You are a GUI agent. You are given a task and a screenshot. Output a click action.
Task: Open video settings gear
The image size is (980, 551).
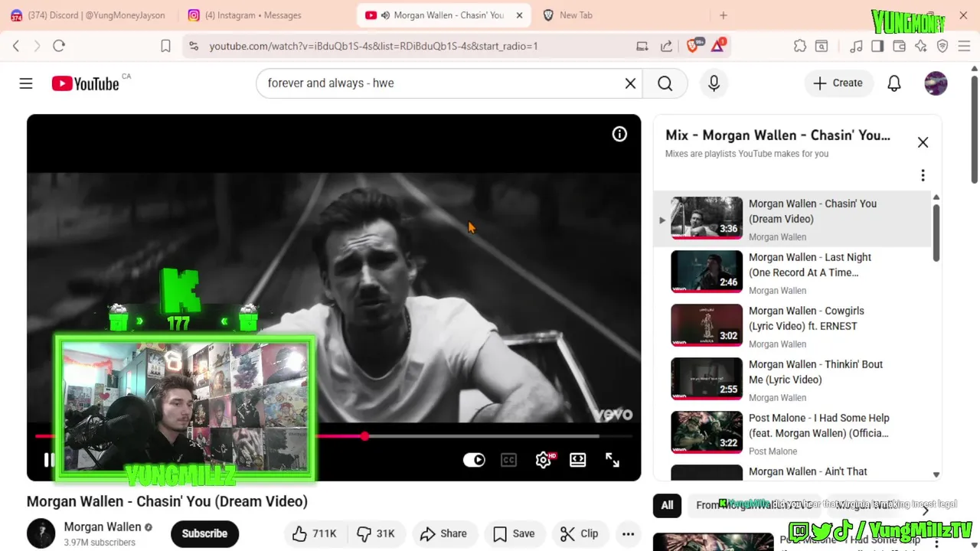coord(544,460)
